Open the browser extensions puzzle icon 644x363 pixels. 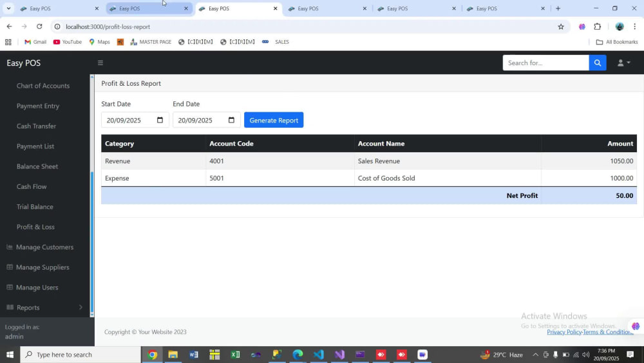tap(597, 26)
